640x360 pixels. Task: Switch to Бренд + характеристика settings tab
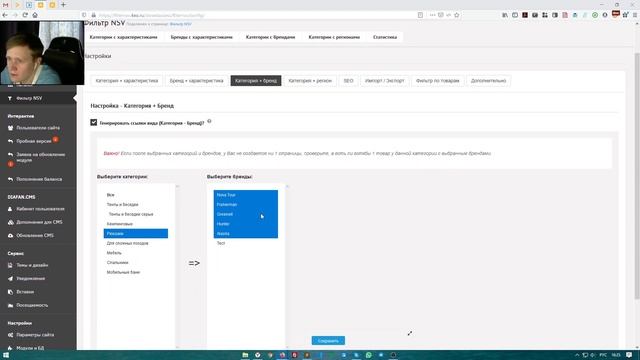click(x=196, y=81)
